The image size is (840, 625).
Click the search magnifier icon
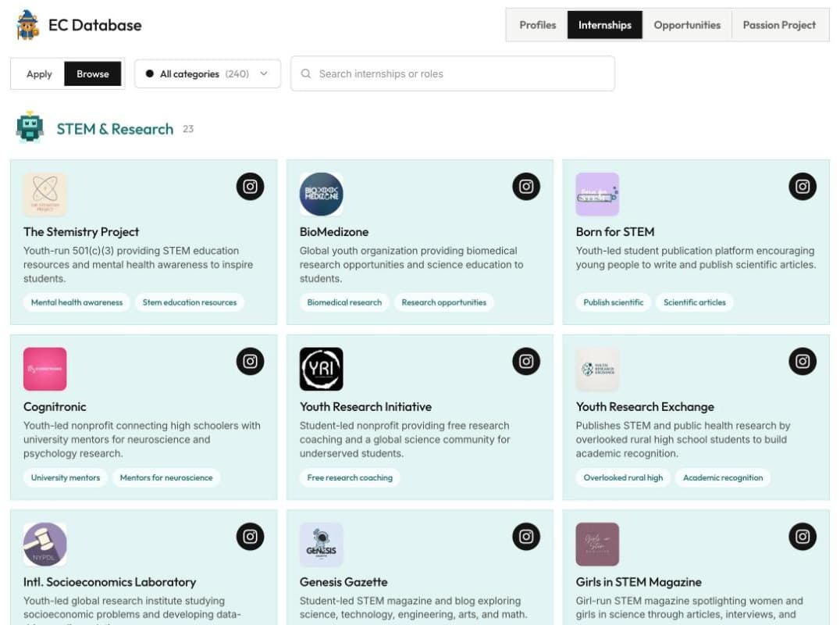pyautogui.click(x=306, y=73)
